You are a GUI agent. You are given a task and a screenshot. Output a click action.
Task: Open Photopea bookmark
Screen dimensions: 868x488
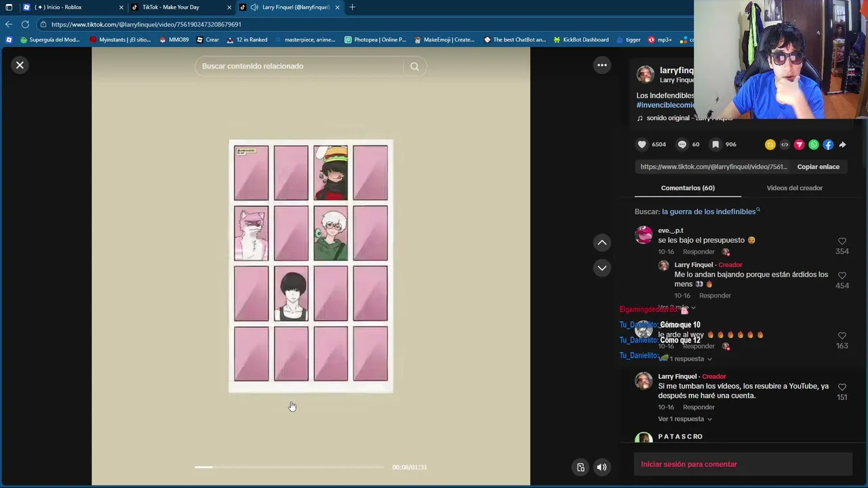[x=375, y=40]
